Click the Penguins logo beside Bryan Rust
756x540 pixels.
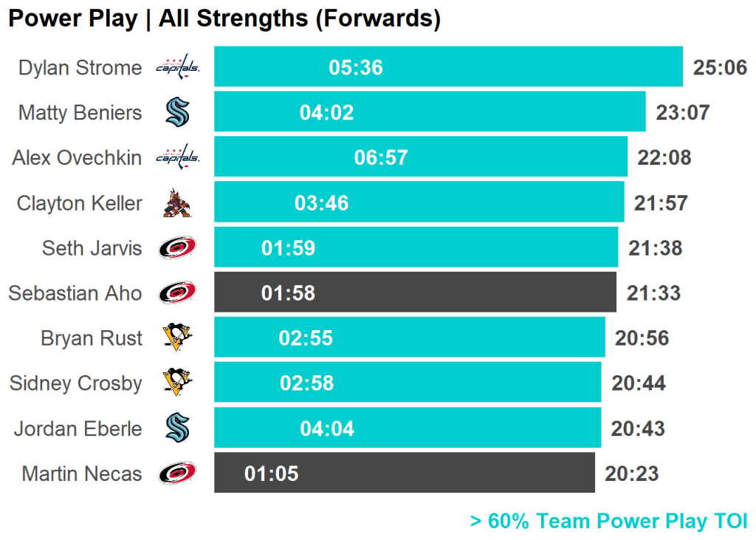click(177, 338)
